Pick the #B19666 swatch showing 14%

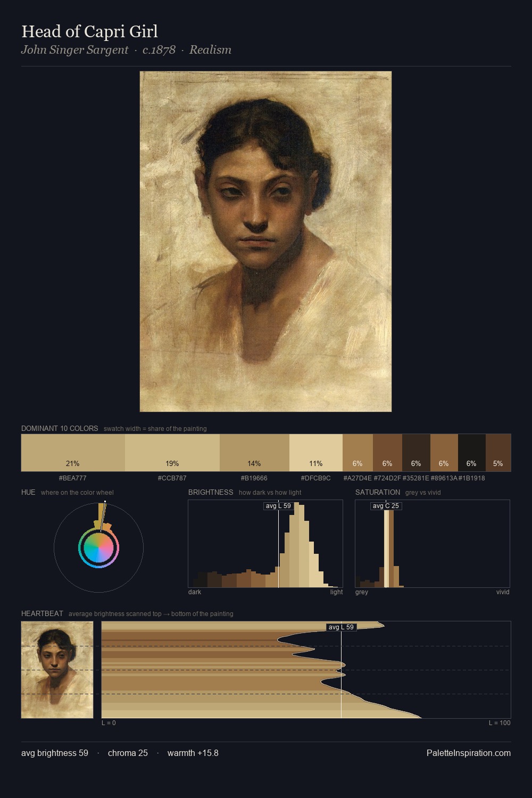tap(254, 453)
